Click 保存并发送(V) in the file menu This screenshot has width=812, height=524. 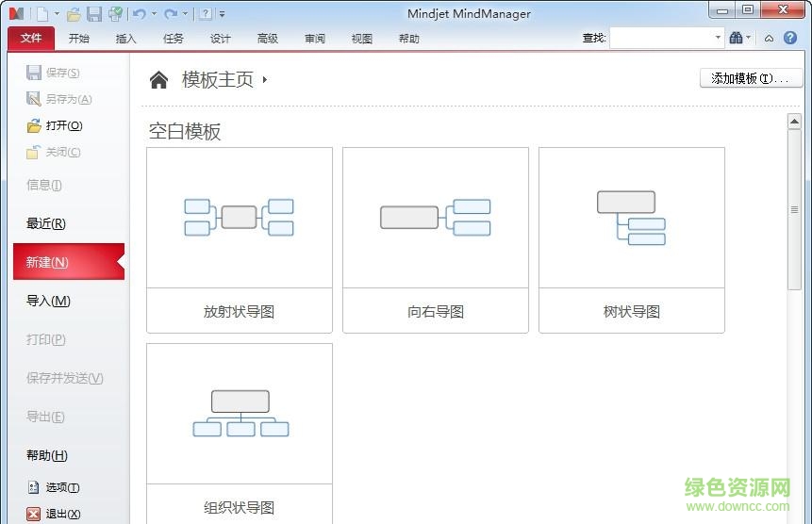point(65,378)
